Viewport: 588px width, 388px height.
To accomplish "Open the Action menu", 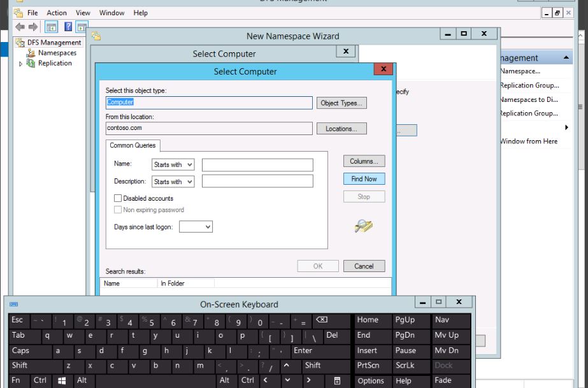I will 57,13.
